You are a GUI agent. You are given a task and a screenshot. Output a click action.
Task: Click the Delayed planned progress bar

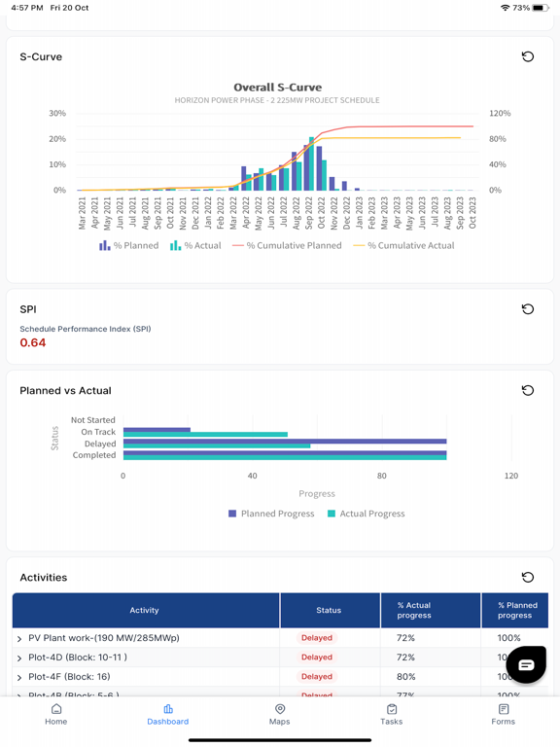click(285, 442)
